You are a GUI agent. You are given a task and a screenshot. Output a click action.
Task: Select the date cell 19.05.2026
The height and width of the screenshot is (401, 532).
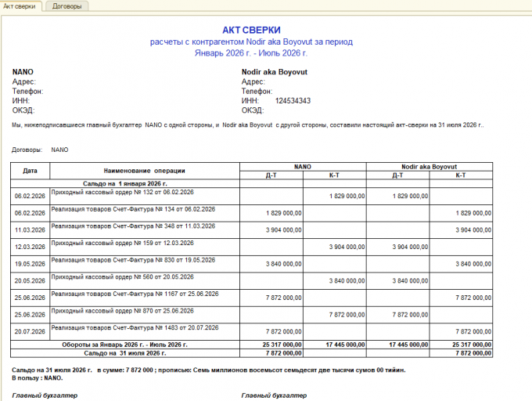click(30, 264)
